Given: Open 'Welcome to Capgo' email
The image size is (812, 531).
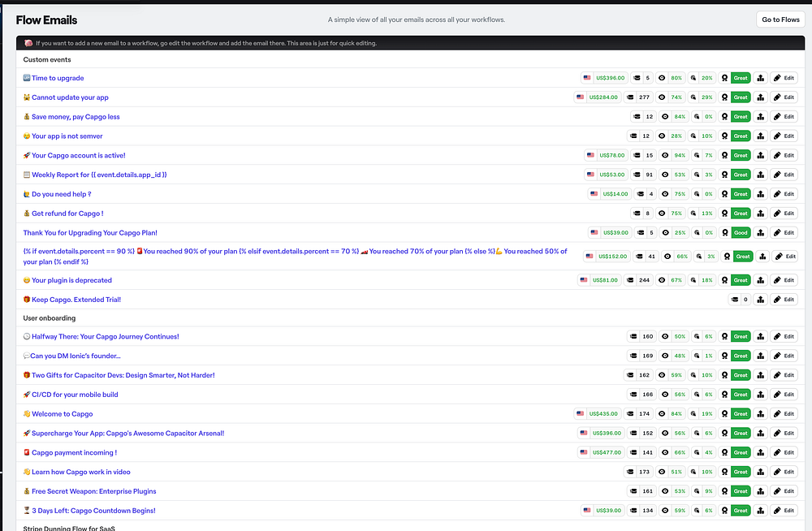Looking at the screenshot, I should [63, 414].
